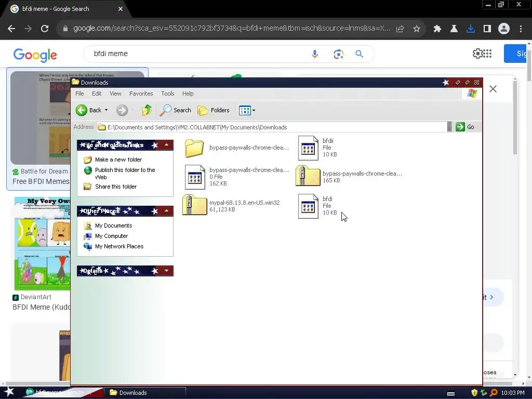Click the file name mypal-68.13.8.en-US.win32

244,203
